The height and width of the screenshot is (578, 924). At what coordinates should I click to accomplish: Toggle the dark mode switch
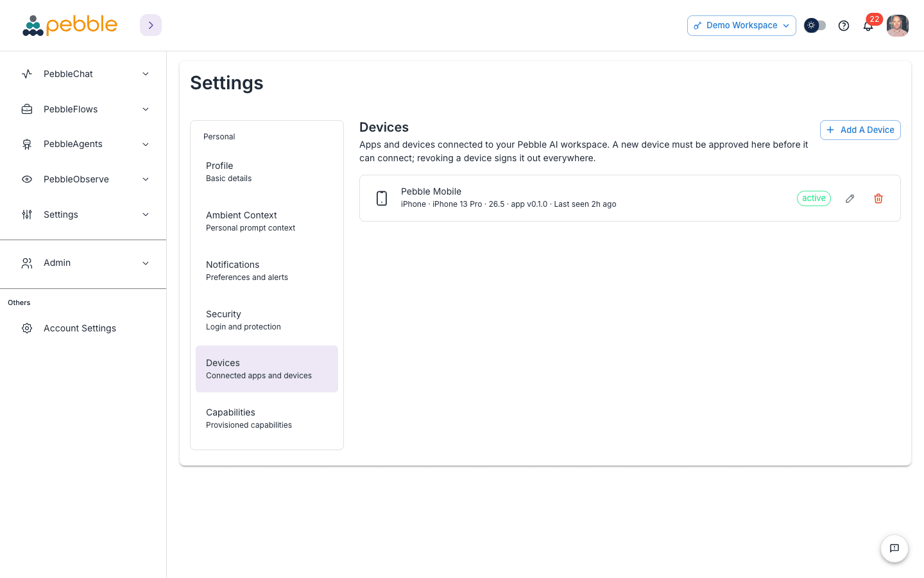pos(815,26)
